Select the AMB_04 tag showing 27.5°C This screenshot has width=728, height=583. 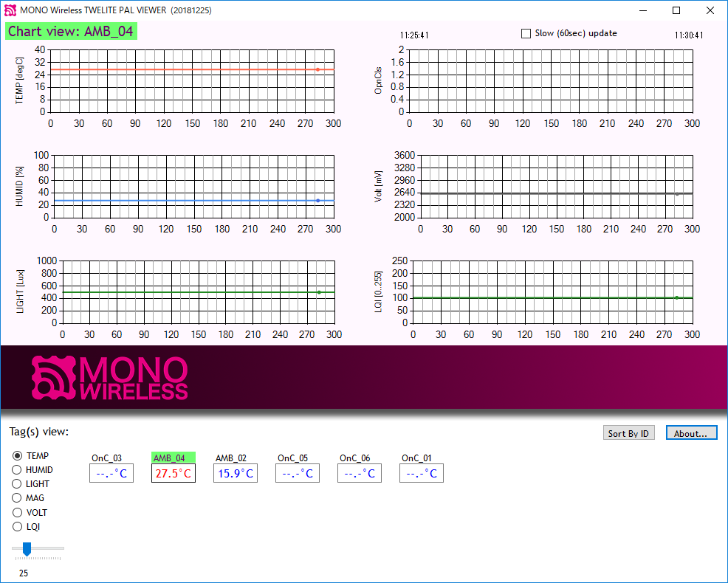click(x=174, y=473)
